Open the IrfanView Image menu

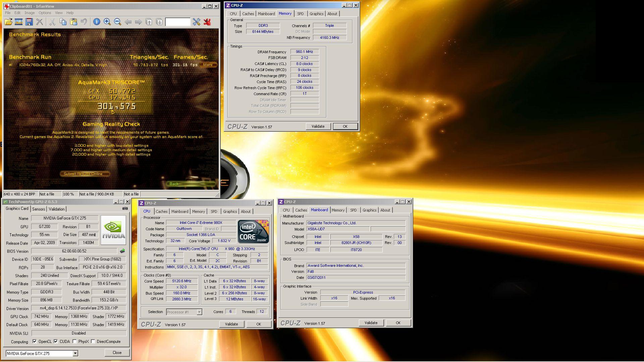point(30,13)
